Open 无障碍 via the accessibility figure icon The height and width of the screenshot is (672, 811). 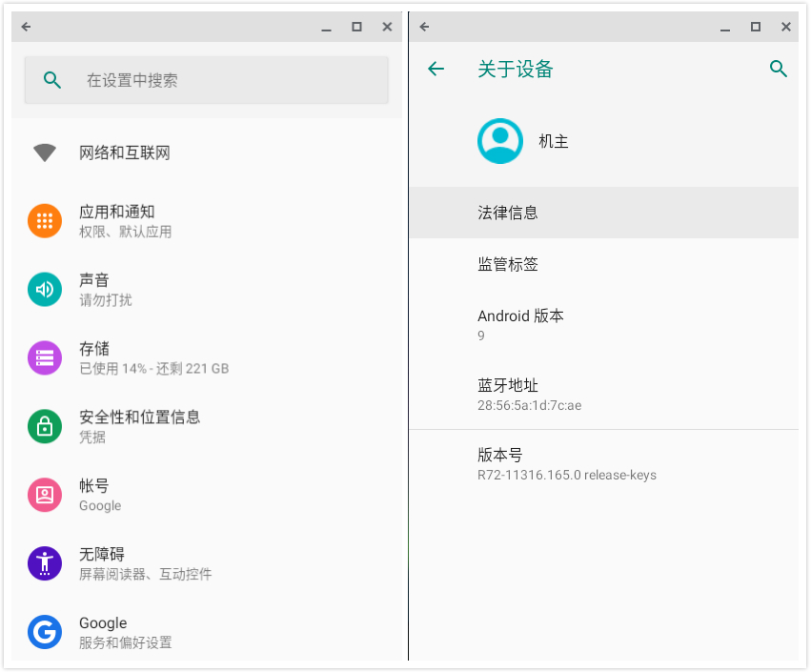(44, 563)
